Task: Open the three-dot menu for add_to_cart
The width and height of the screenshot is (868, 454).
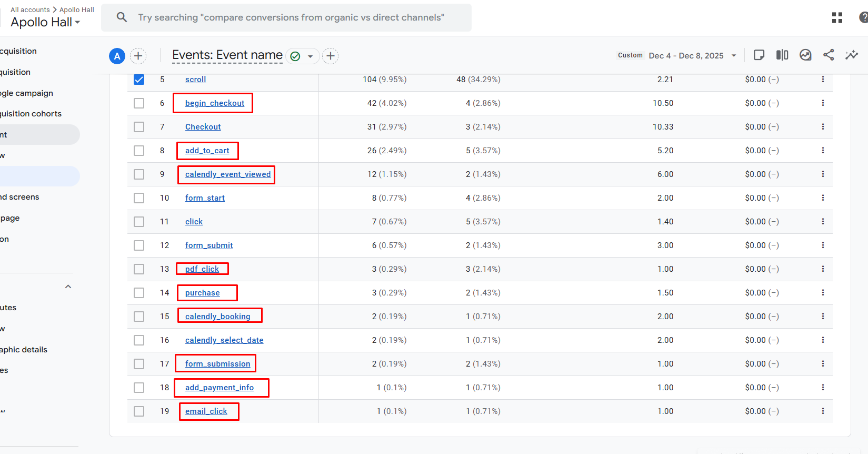Action: click(823, 151)
